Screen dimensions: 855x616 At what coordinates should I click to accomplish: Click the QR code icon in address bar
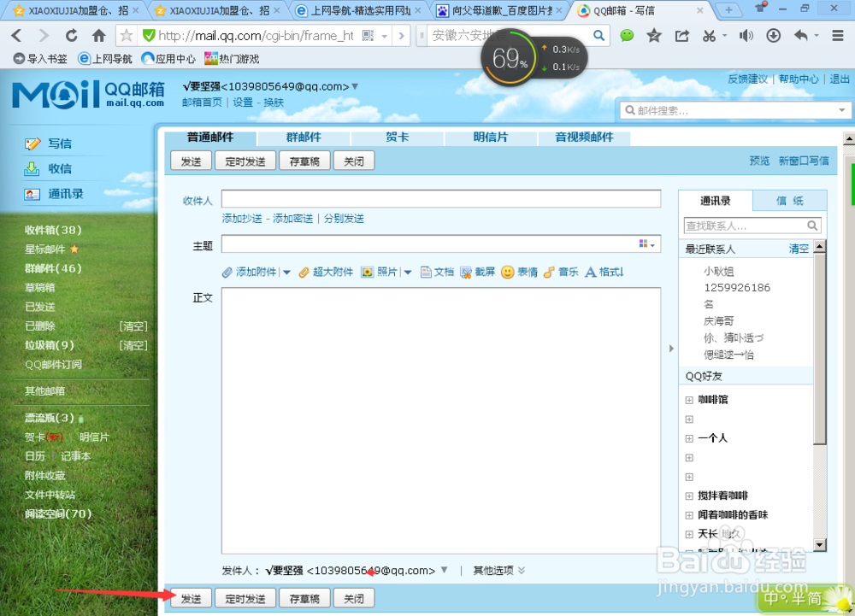pyautogui.click(x=368, y=36)
